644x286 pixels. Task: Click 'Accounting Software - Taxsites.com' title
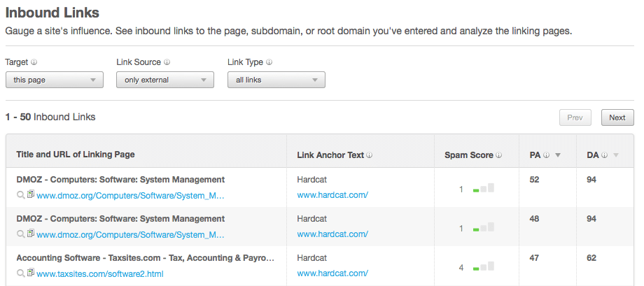coord(146,258)
